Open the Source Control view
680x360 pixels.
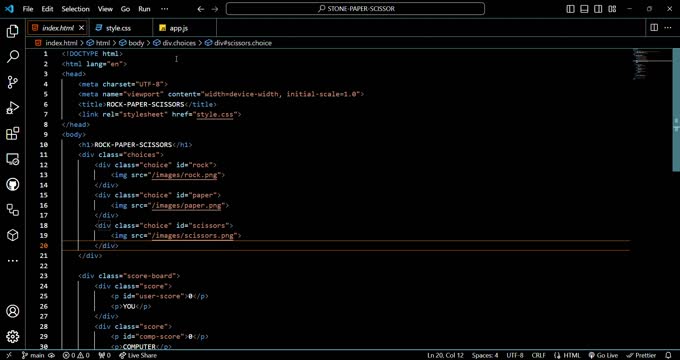tap(13, 82)
